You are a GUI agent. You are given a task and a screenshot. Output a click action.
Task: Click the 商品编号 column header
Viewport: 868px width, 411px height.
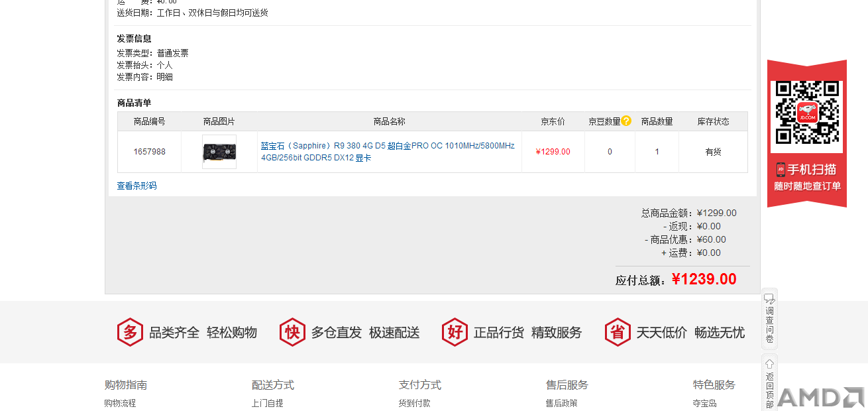(x=150, y=121)
